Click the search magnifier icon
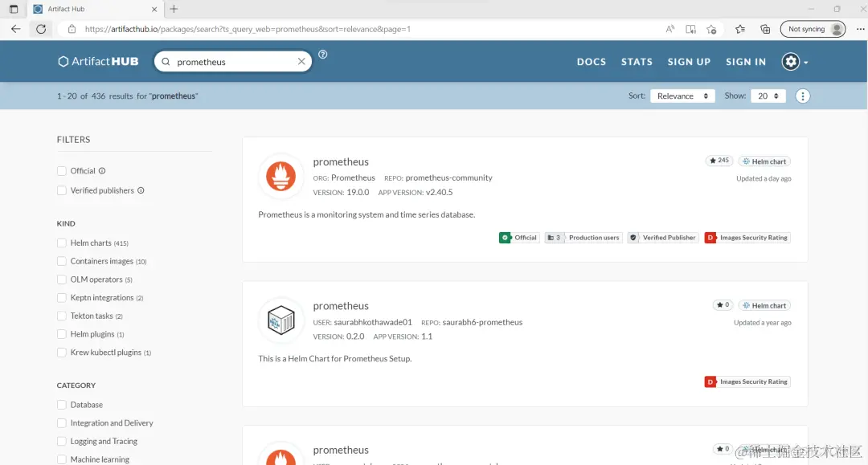The width and height of the screenshot is (868, 465). 166,61
